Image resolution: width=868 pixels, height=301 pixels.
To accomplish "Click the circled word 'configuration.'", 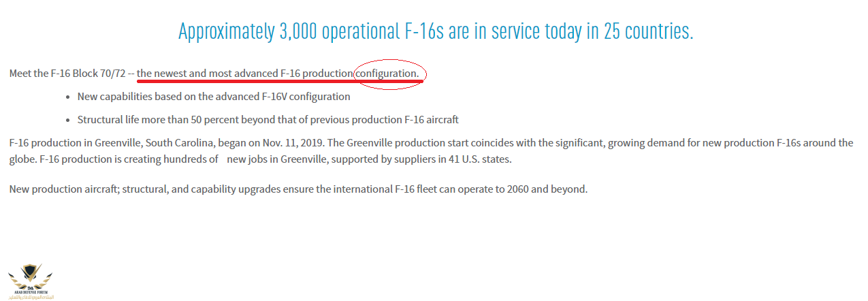I will [x=387, y=73].
